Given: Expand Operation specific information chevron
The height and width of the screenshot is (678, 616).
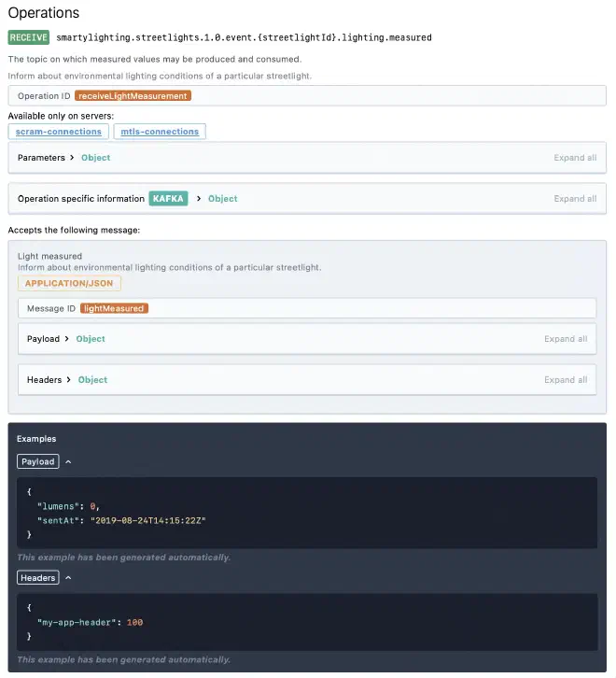Looking at the screenshot, I should coord(199,199).
